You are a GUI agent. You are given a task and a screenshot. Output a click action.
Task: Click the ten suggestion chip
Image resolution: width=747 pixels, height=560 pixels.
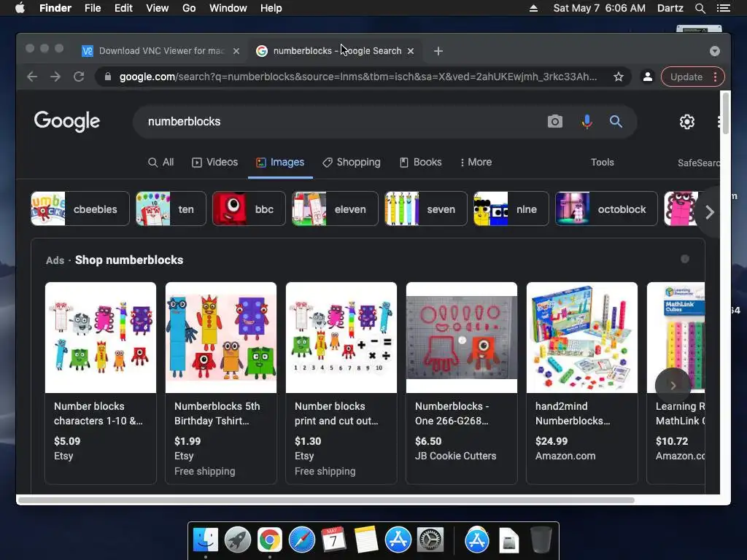(x=171, y=209)
